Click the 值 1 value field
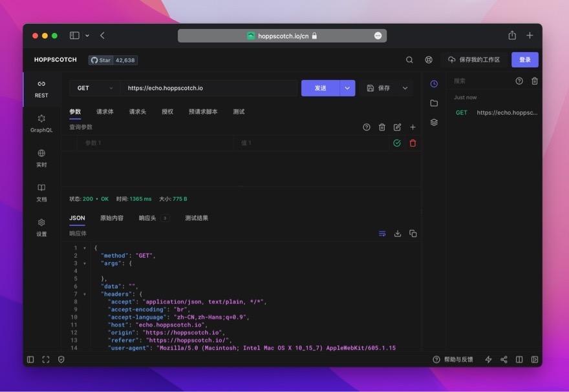The height and width of the screenshot is (392, 569). 312,143
